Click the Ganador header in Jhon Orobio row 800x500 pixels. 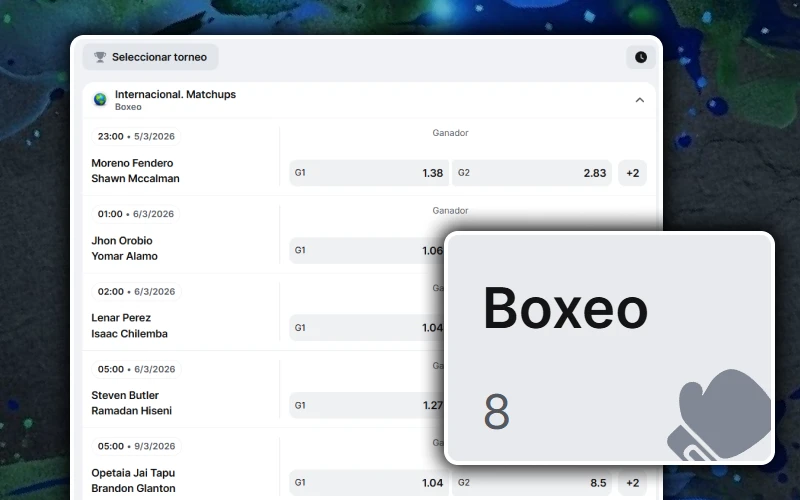tap(451, 210)
